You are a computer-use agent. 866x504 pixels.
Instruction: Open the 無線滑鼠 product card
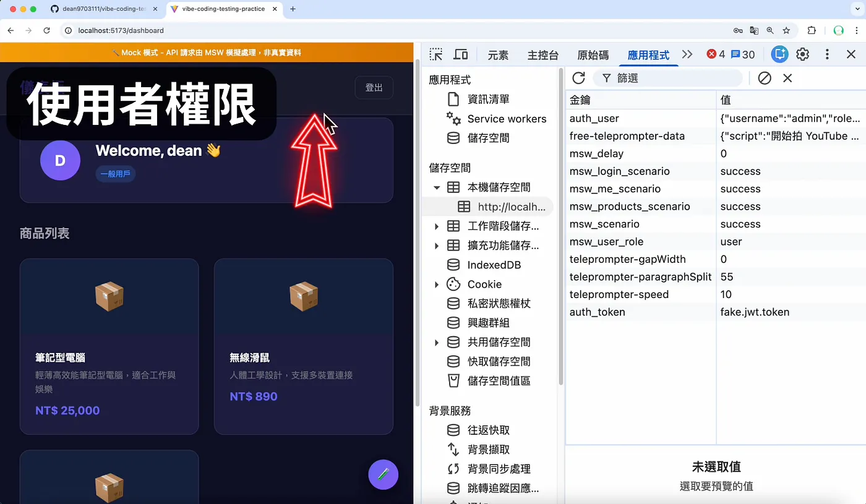click(x=304, y=346)
